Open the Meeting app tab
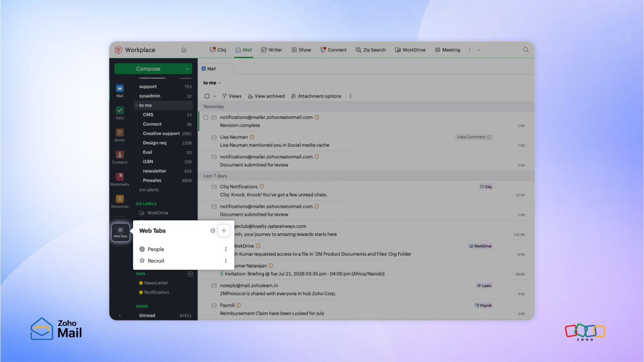Viewport: 644px width, 362px height. (447, 50)
